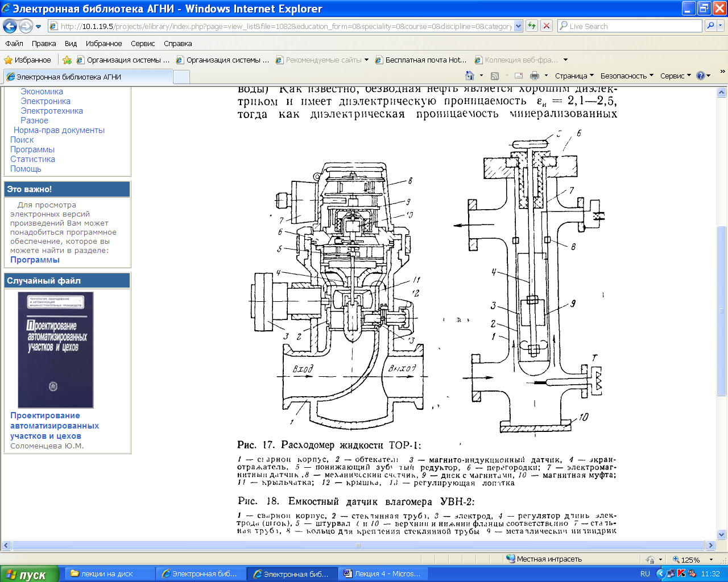Open the Электроника category link
The height and width of the screenshot is (582, 728).
click(45, 101)
